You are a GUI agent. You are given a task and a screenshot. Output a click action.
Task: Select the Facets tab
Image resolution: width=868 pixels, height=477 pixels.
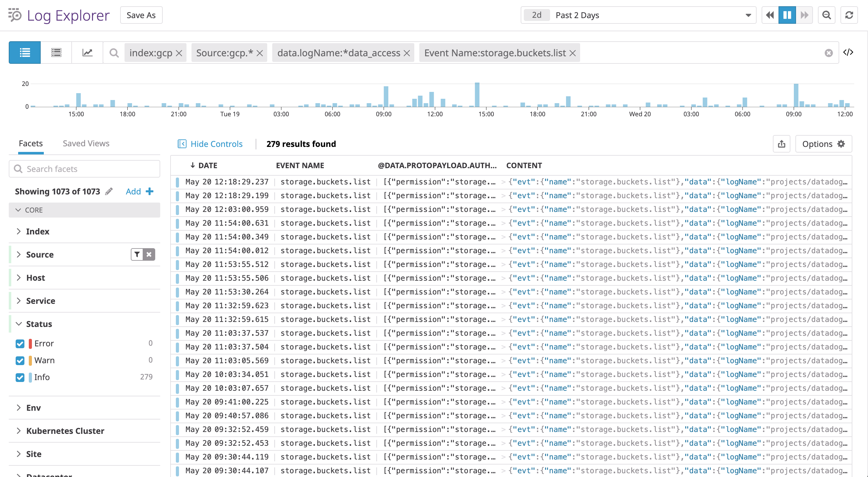coord(31,143)
